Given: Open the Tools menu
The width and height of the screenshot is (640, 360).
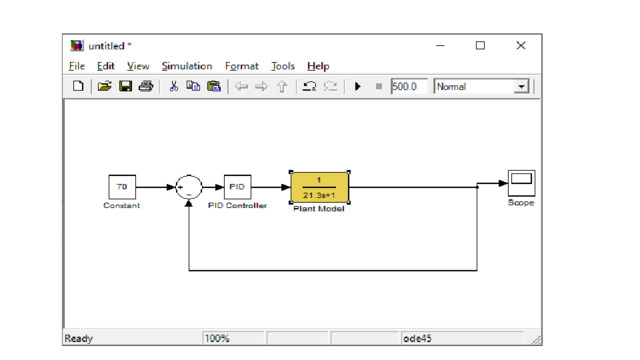Looking at the screenshot, I should pyautogui.click(x=283, y=66).
